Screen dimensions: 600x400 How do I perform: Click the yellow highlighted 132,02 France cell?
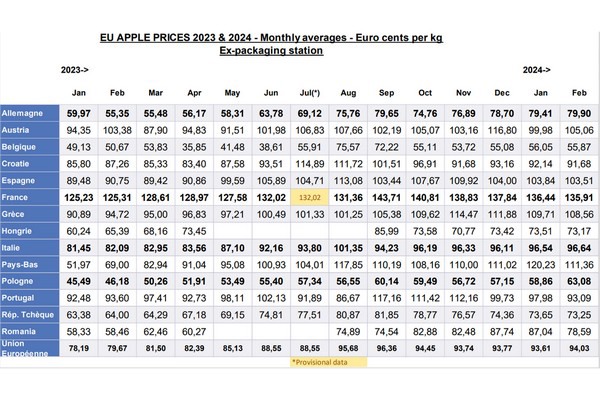tap(310, 198)
